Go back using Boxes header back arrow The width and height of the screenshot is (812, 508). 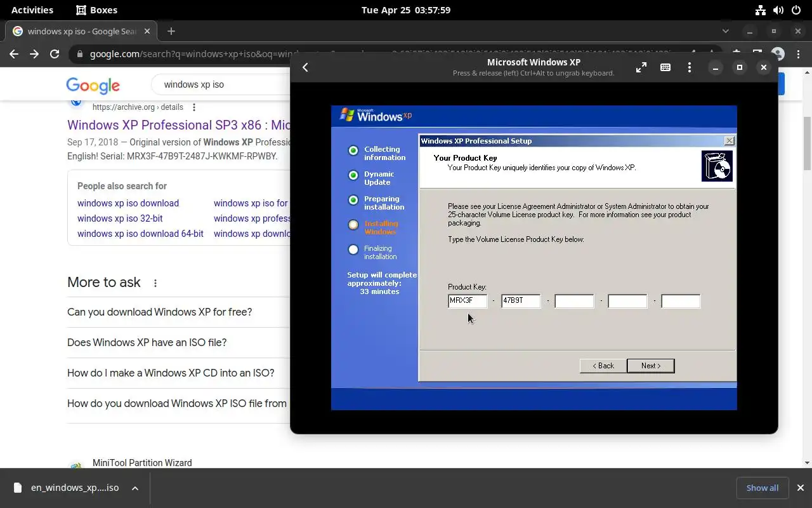point(305,67)
